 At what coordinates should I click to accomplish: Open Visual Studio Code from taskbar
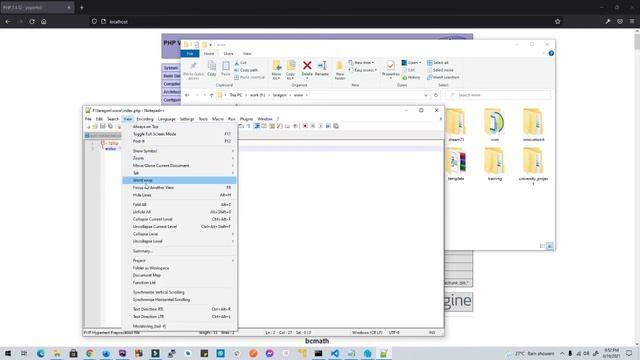click(x=335, y=353)
